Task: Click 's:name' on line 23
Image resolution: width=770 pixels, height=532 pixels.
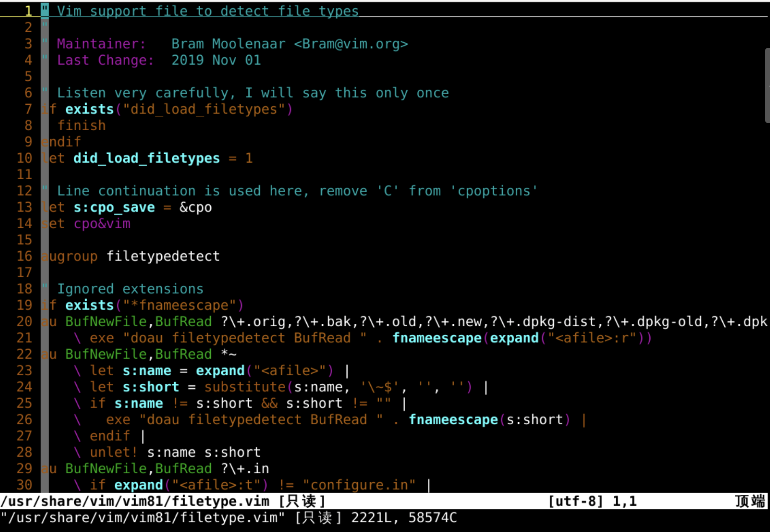Action: [147, 371]
